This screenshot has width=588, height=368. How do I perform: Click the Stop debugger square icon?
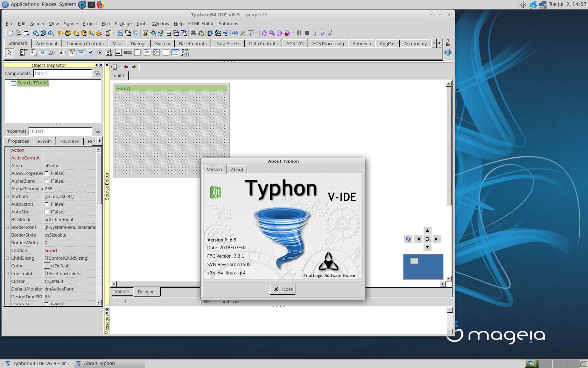tap(307, 33)
